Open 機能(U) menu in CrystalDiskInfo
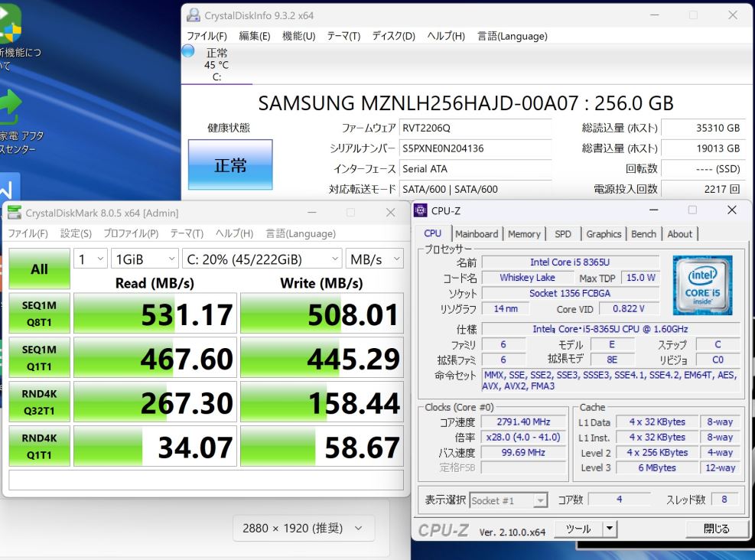Screen dimensions: 755x560 pos(298,36)
